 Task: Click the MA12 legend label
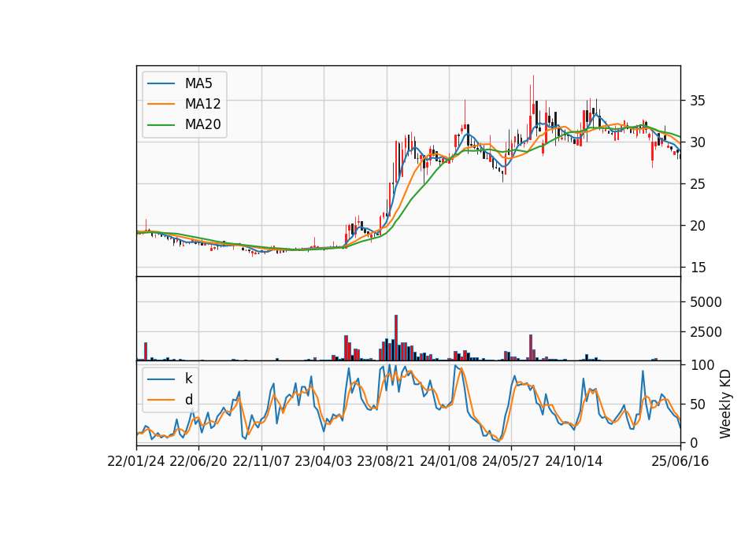[202, 104]
